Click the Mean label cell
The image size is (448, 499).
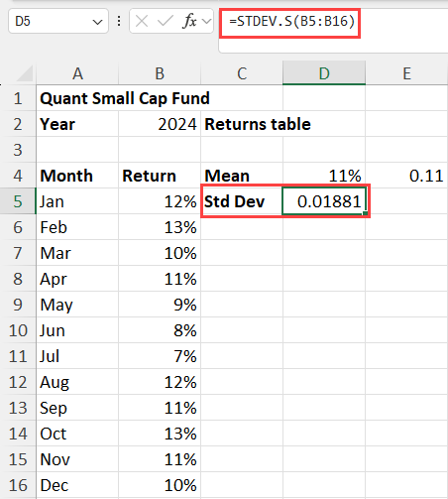coord(242,176)
